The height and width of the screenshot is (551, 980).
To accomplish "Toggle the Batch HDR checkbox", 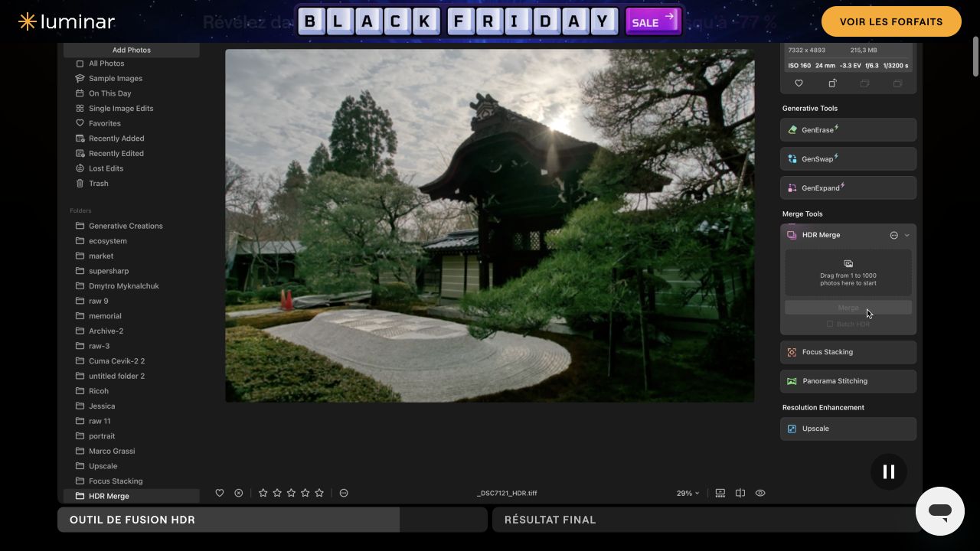I will (830, 324).
